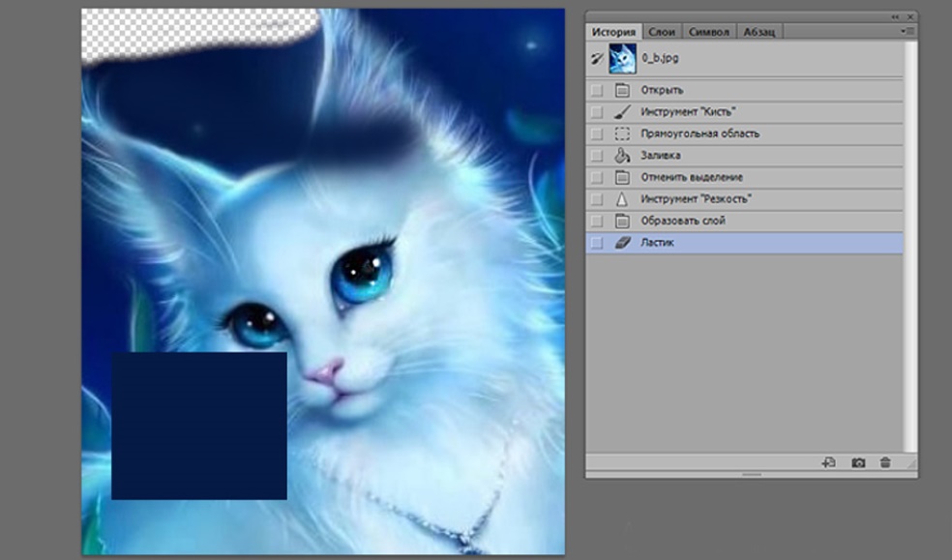Switch to the Слои tab
This screenshot has width=952, height=560.
(x=662, y=32)
